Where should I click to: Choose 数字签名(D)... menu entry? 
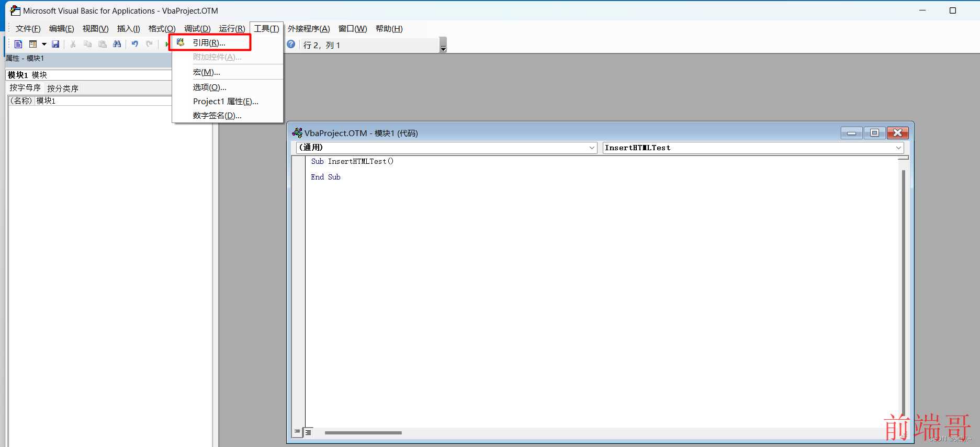pyautogui.click(x=228, y=116)
